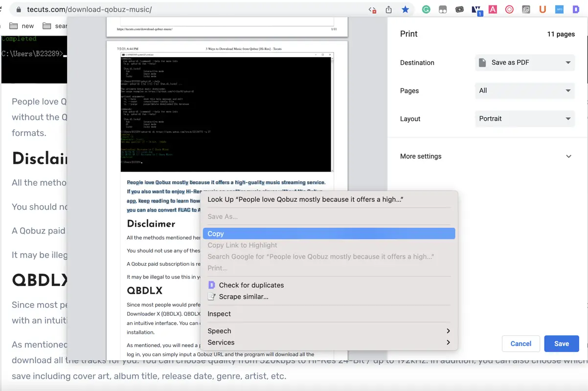This screenshot has width=588, height=391.
Task: Open the W extension showing badge 1
Action: click(x=476, y=9)
